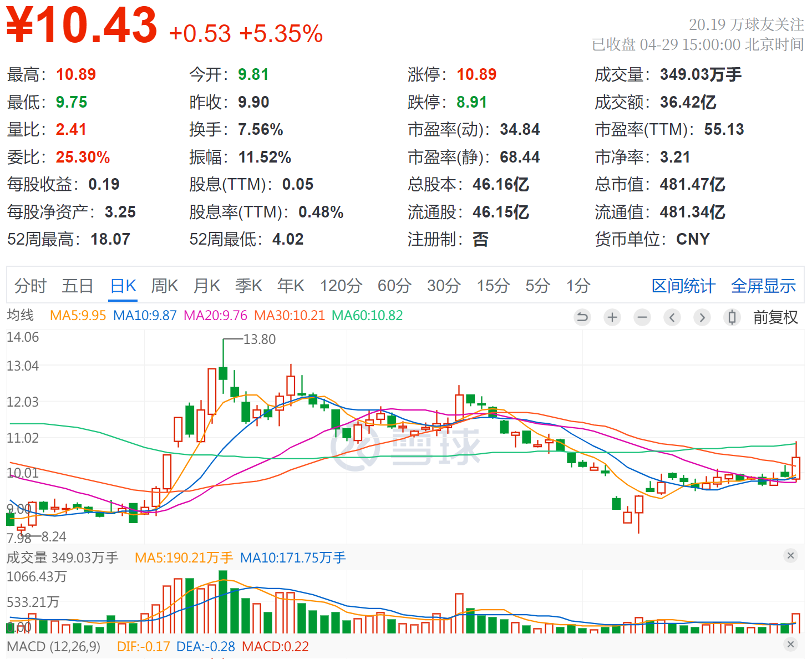This screenshot has width=812, height=659.
Task: Click the 成交额 value 36.42亿
Action: tap(688, 102)
